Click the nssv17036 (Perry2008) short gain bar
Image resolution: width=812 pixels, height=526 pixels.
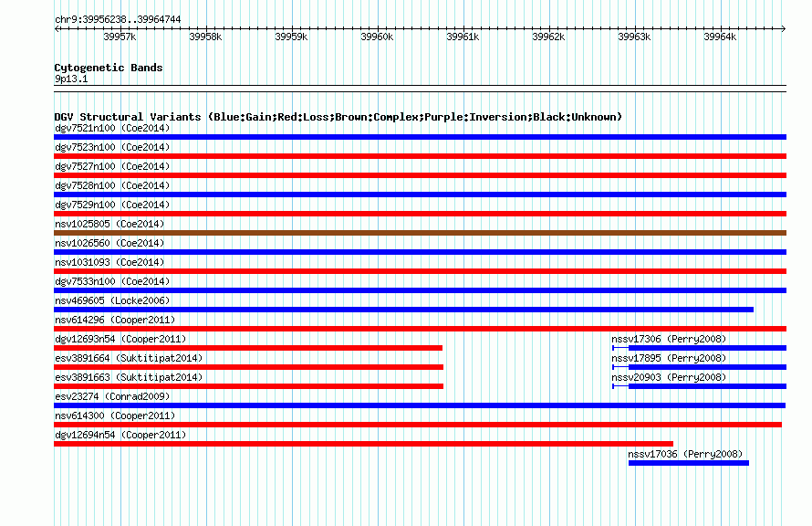point(689,463)
